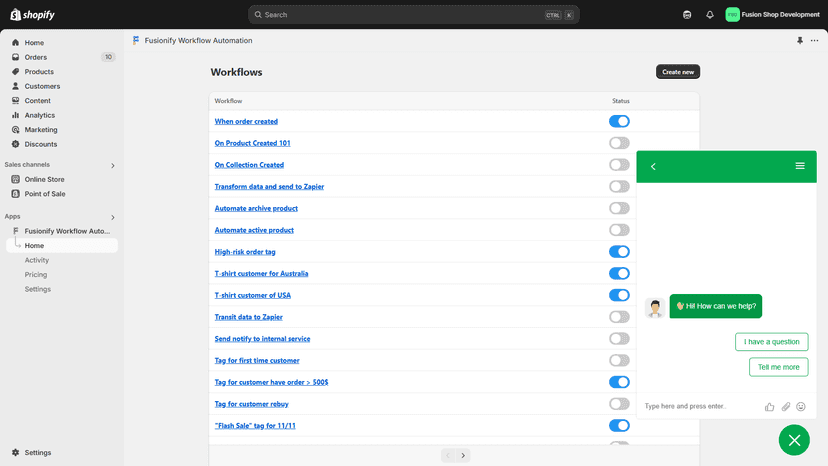Click the Shopify logo
The image size is (828, 466).
click(x=32, y=15)
